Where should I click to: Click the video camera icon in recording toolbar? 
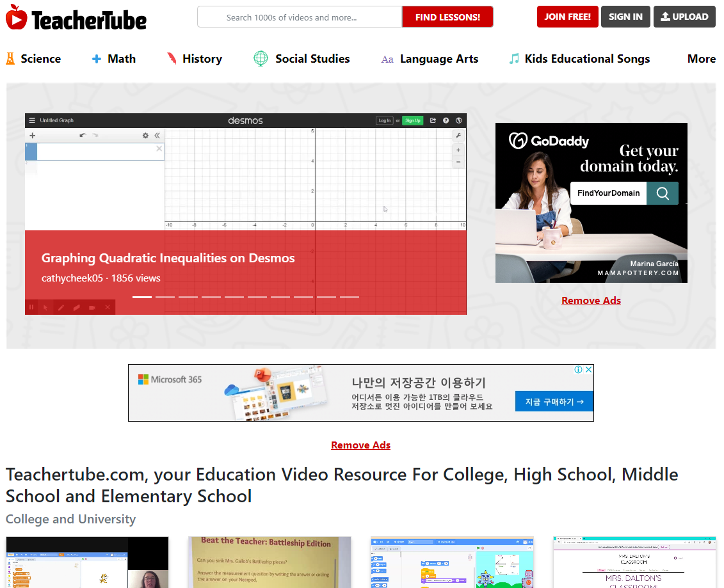[x=92, y=307]
